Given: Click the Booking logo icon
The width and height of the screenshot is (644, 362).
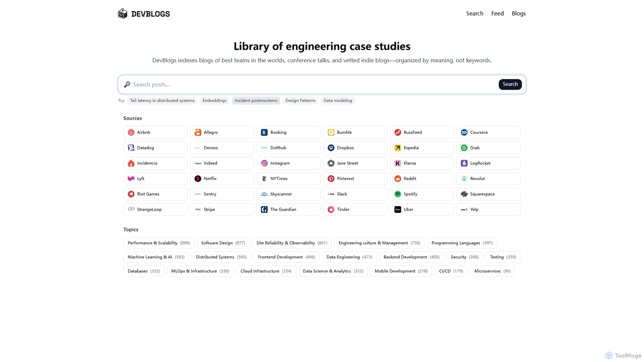Looking at the screenshot, I should click(264, 132).
